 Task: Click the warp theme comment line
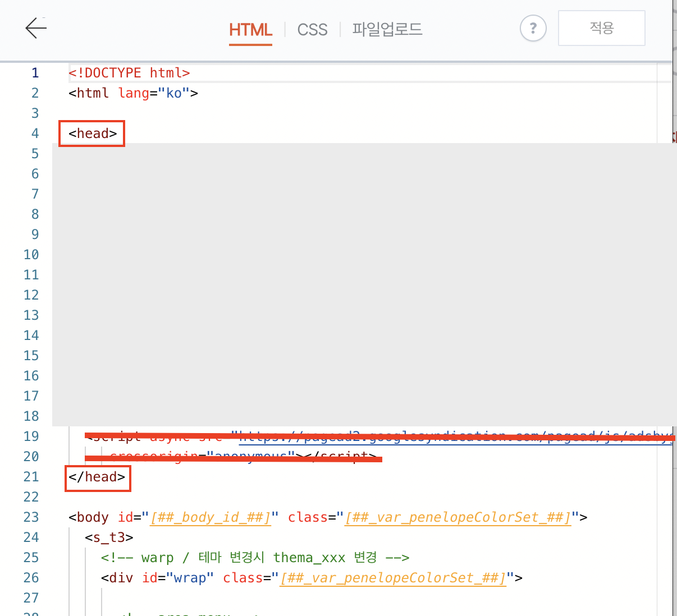coord(255,558)
